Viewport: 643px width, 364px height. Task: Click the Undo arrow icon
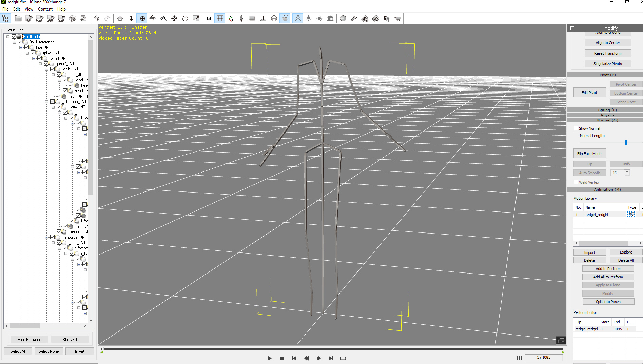(x=96, y=19)
